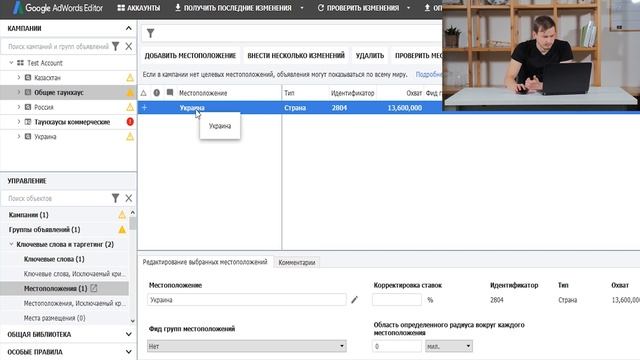Open external-link icon beside Местоположения (1)
The width and height of the screenshot is (640, 360).
tap(93, 288)
